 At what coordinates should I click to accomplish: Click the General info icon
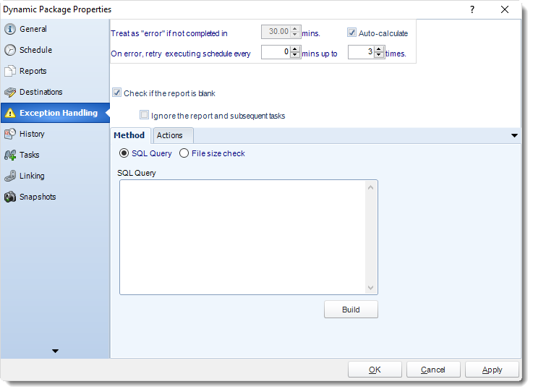tap(10, 29)
